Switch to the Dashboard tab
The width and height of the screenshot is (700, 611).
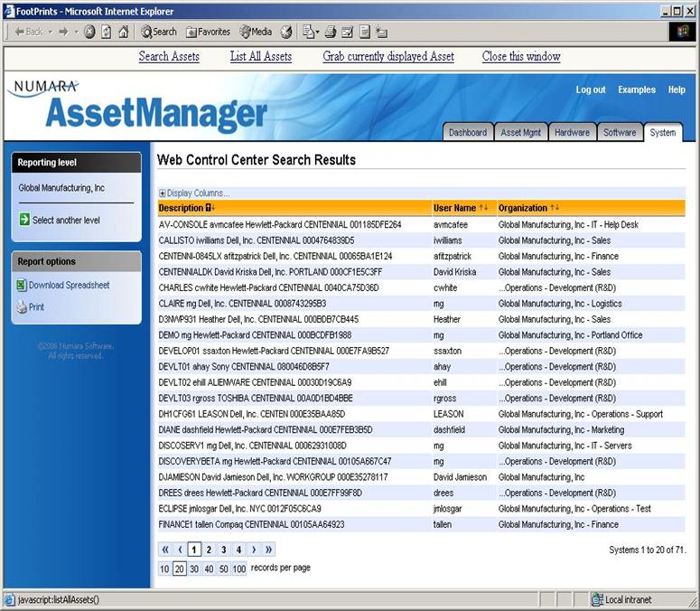tap(468, 132)
